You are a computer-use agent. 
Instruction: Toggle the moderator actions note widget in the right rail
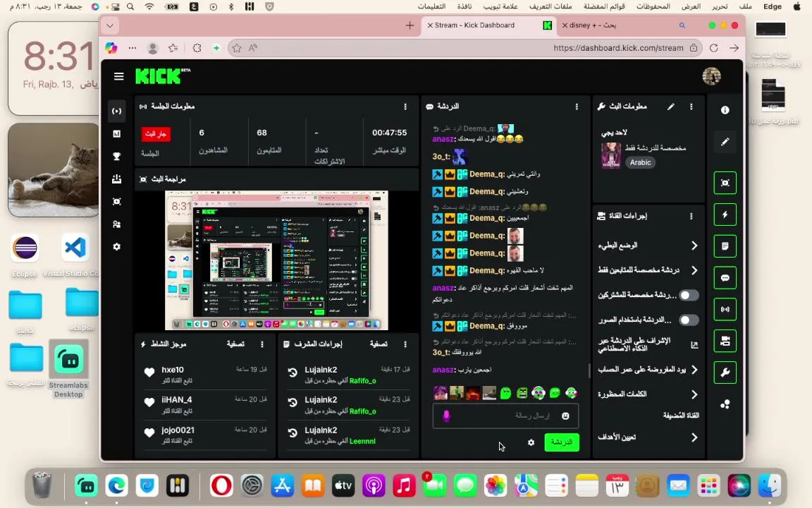click(725, 246)
